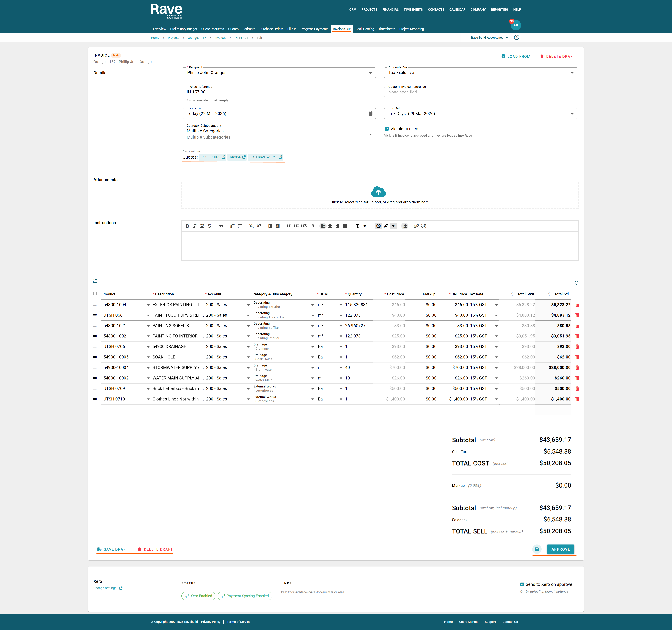
Task: Click the blockquote icon in editor toolbar
Action: click(x=221, y=226)
